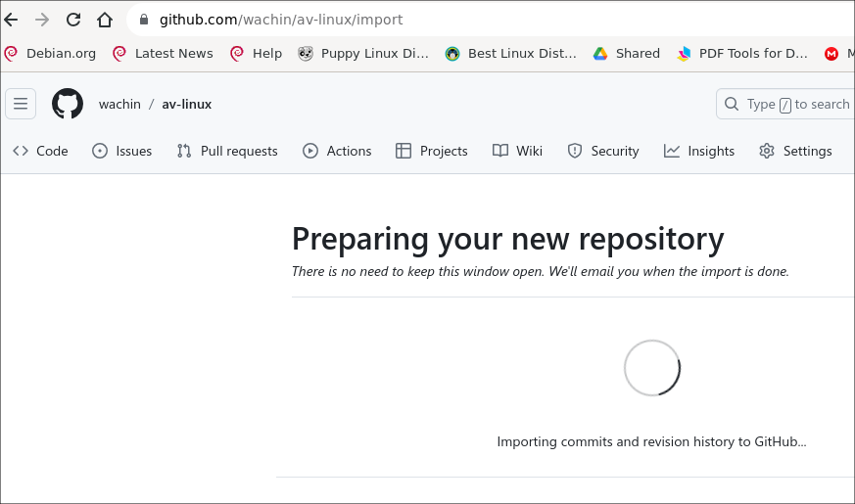Open the Security tab
Image resolution: width=855 pixels, height=504 pixels.
603,151
